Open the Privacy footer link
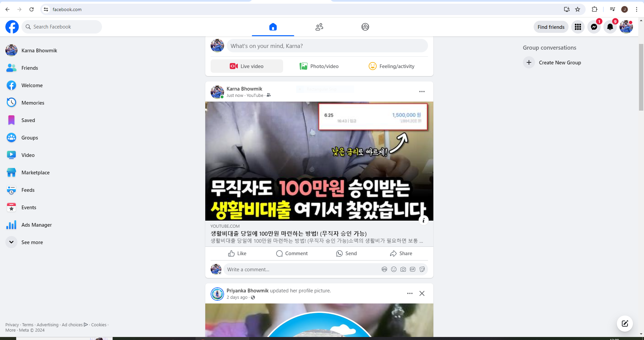The image size is (644, 340). tap(12, 325)
